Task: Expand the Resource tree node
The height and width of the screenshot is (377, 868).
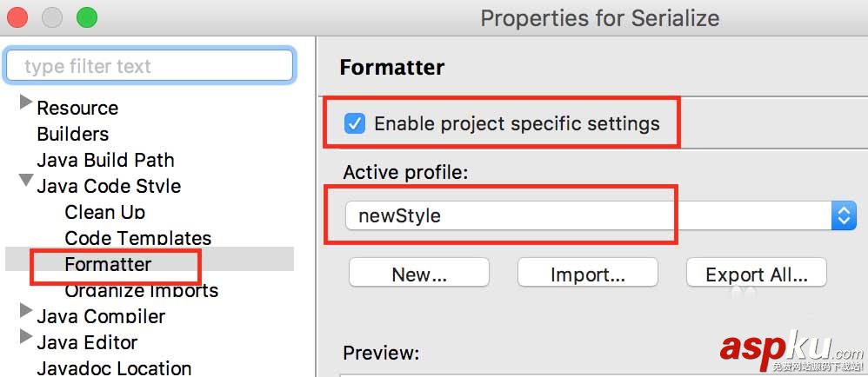Action: coord(26,103)
